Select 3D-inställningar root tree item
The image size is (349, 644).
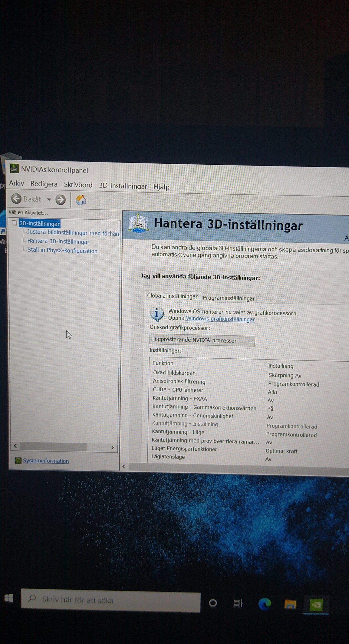pos(40,224)
